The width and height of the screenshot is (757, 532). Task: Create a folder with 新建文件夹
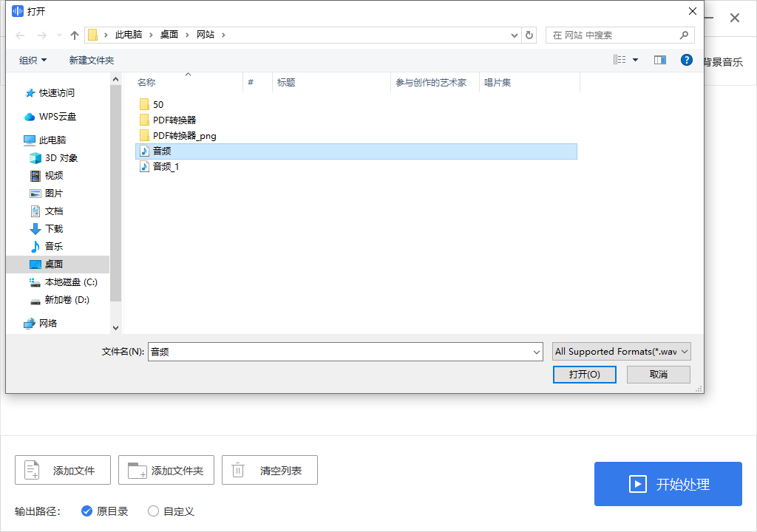(91, 61)
